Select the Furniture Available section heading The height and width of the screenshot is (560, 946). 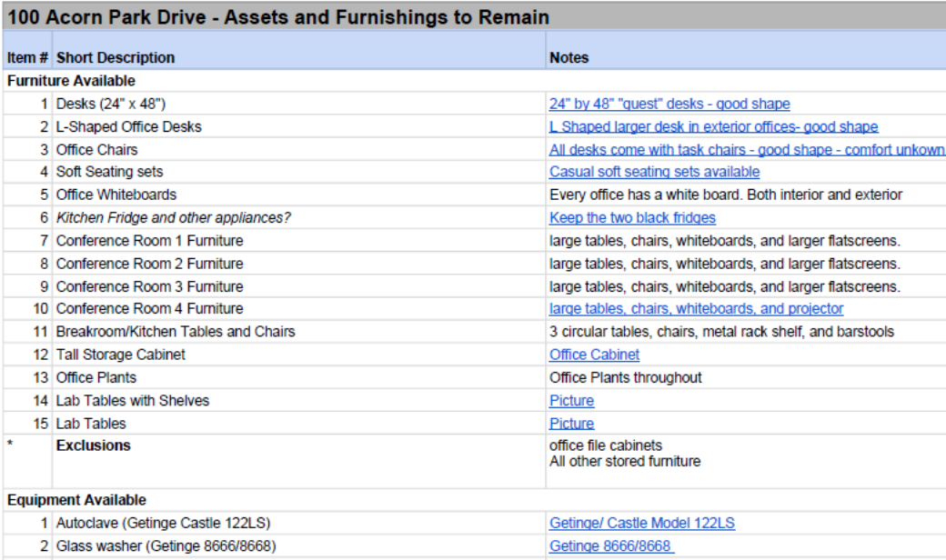pos(71,81)
